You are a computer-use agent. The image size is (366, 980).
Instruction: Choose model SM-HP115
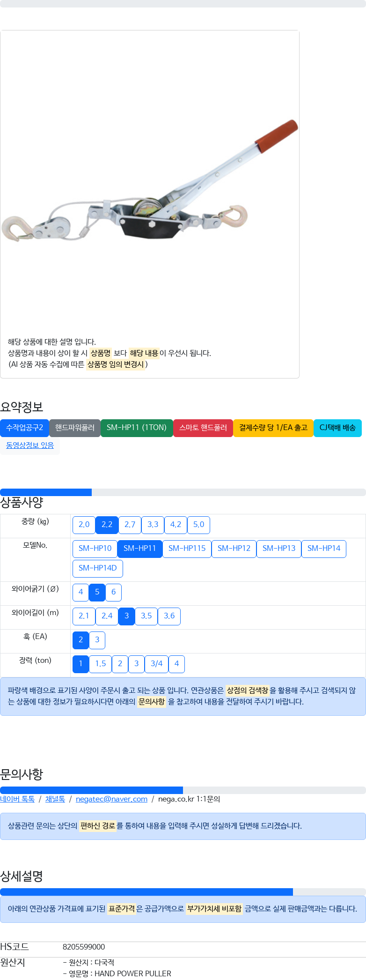(187, 549)
